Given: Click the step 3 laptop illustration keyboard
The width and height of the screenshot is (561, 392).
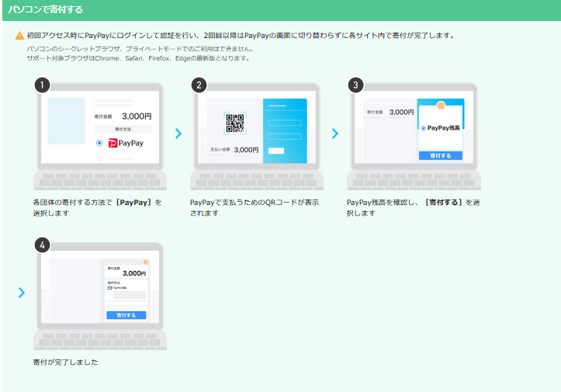Looking at the screenshot, I should (x=414, y=180).
